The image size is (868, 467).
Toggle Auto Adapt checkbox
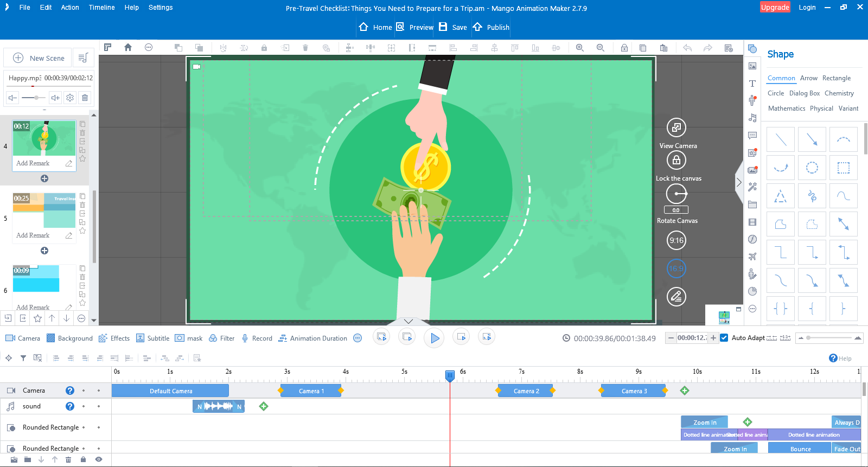pos(724,338)
